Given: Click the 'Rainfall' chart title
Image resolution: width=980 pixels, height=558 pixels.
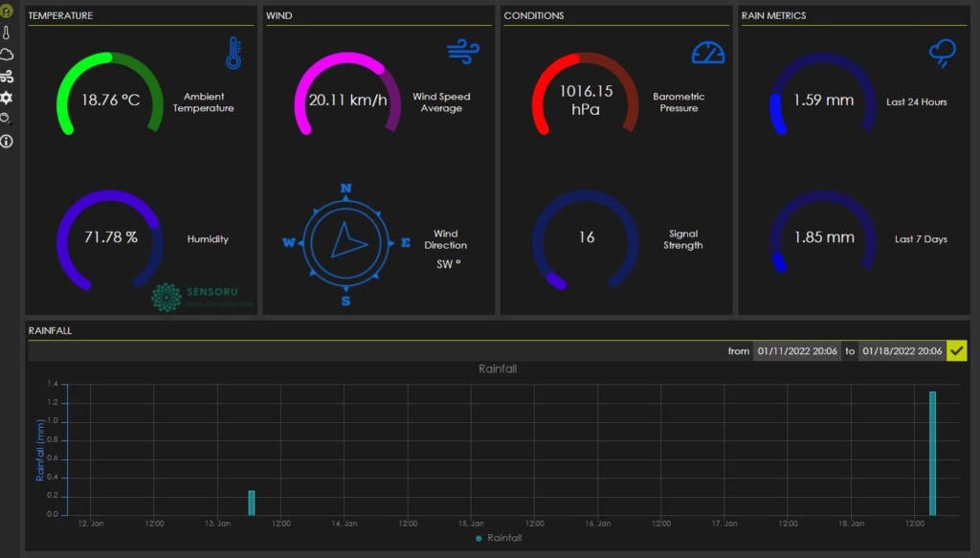Looking at the screenshot, I should pyautogui.click(x=498, y=368).
